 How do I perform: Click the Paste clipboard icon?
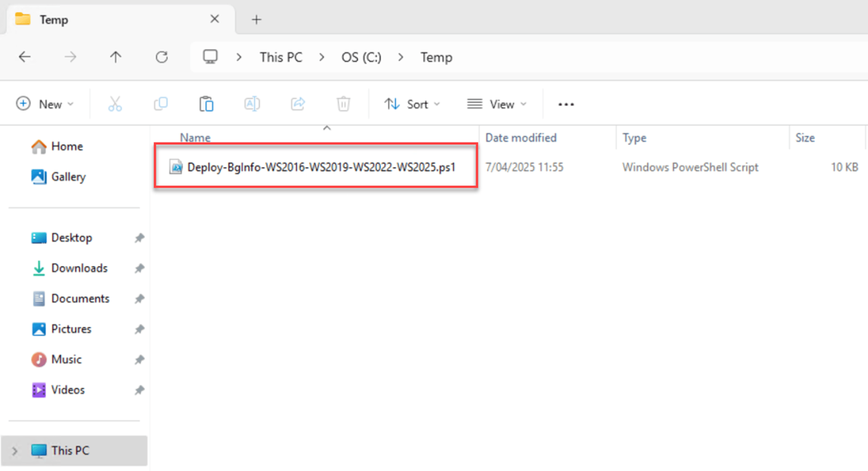pyautogui.click(x=206, y=104)
